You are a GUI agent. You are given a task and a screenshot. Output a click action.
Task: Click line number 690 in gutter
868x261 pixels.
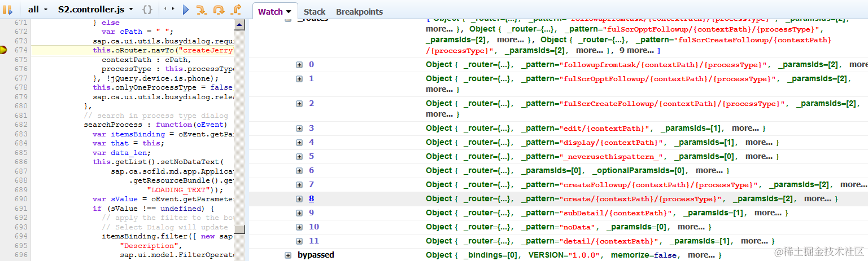pos(21,199)
